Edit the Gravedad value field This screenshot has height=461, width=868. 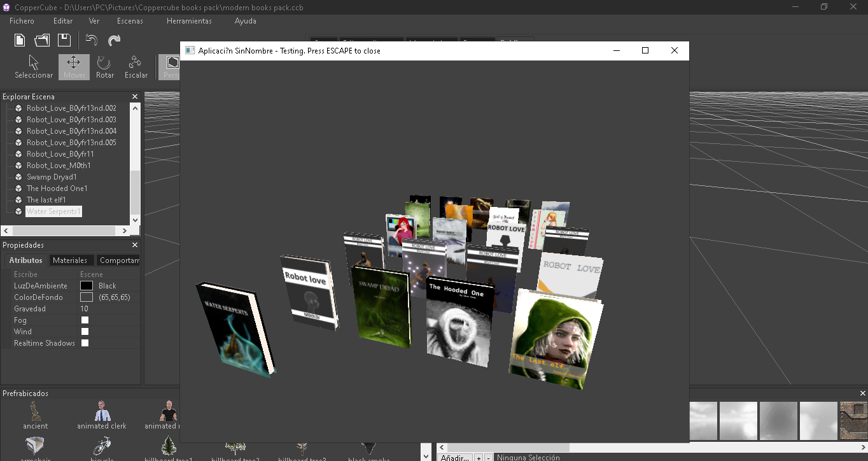click(x=109, y=309)
